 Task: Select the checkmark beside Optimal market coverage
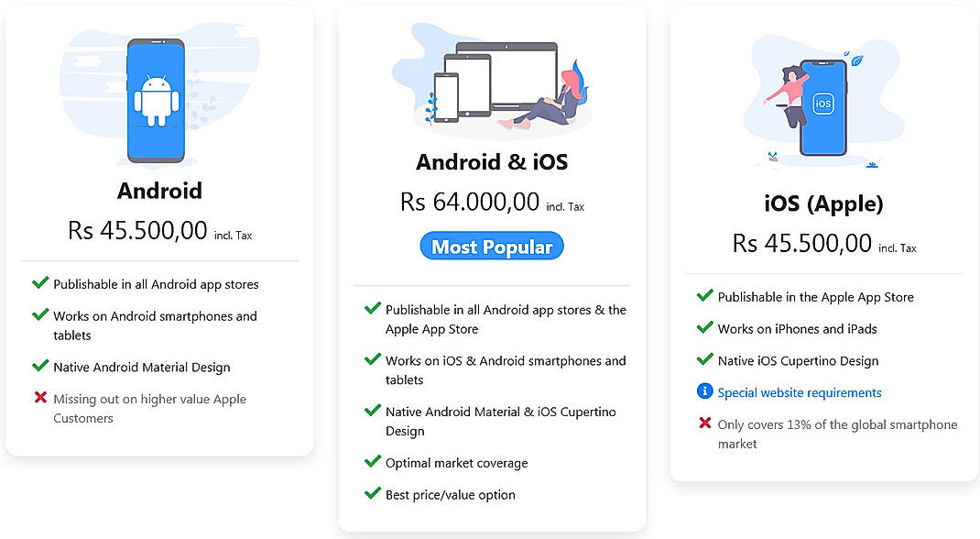click(373, 462)
